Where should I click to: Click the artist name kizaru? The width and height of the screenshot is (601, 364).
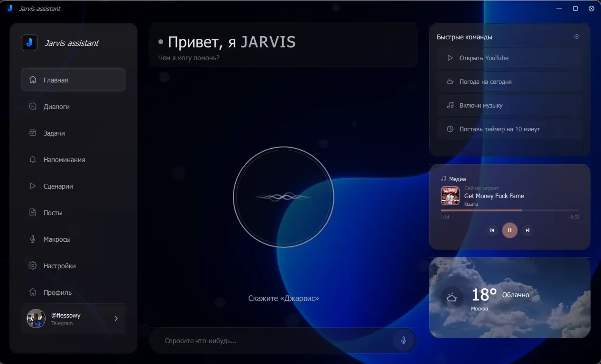click(472, 204)
